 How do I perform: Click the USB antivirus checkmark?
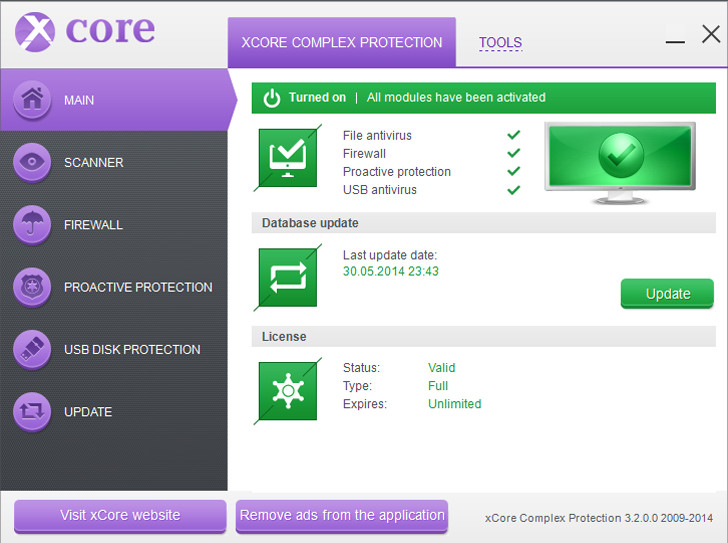[514, 190]
